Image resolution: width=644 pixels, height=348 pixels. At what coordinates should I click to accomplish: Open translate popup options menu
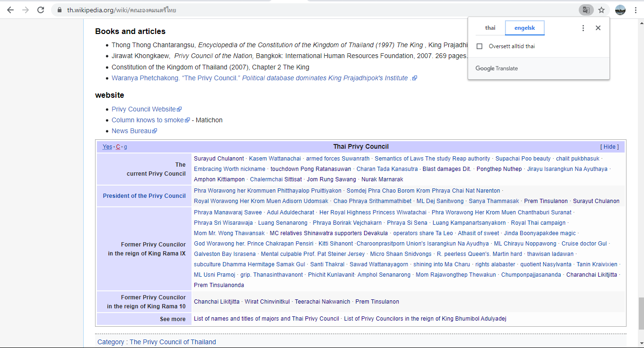(x=583, y=28)
